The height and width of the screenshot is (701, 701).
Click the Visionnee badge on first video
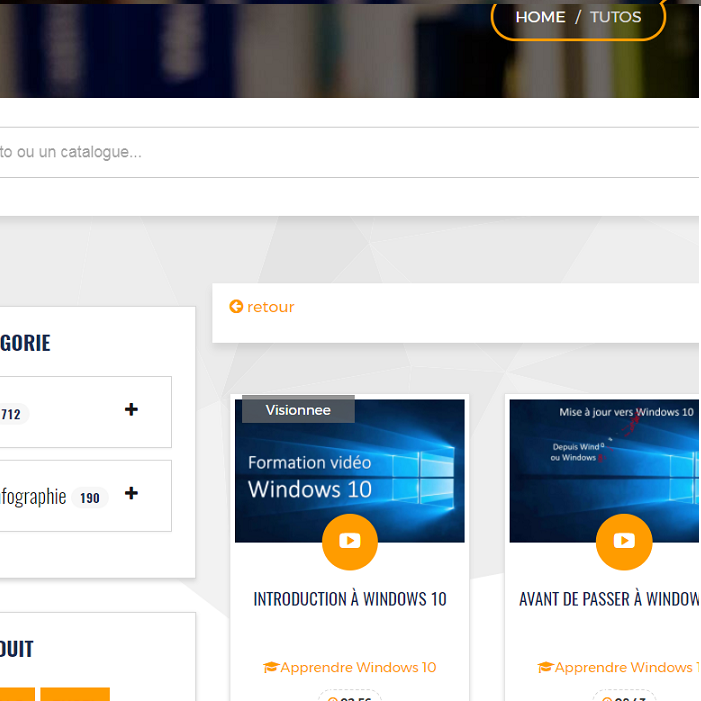298,410
